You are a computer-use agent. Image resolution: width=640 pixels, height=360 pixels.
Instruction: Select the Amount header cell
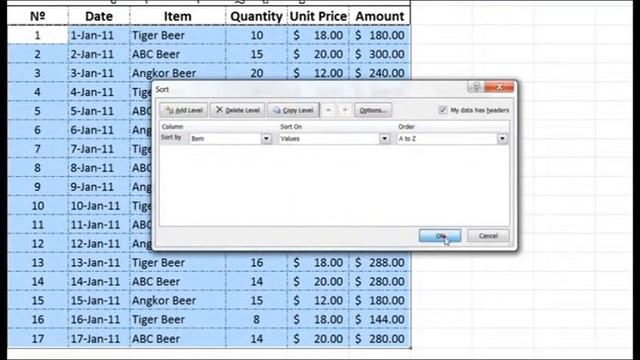pos(380,16)
